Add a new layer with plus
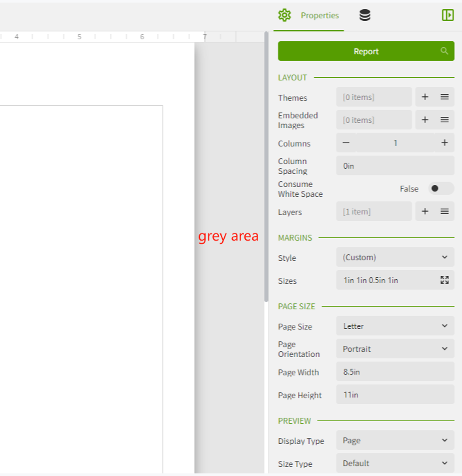This screenshot has height=476, width=462. (x=425, y=212)
